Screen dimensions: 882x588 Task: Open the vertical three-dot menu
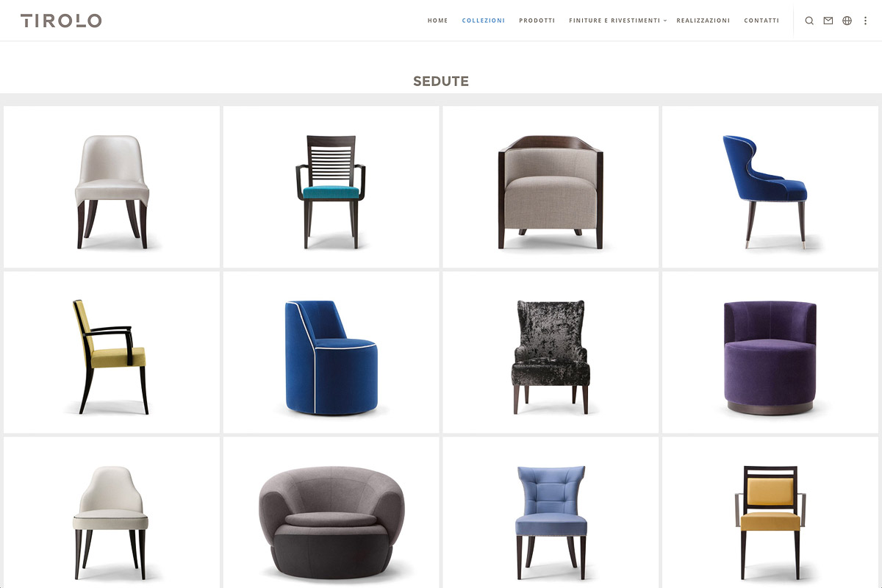pyautogui.click(x=865, y=21)
